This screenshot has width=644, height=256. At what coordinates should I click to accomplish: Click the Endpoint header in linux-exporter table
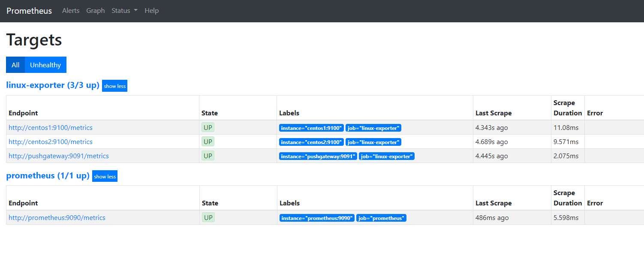(x=23, y=113)
